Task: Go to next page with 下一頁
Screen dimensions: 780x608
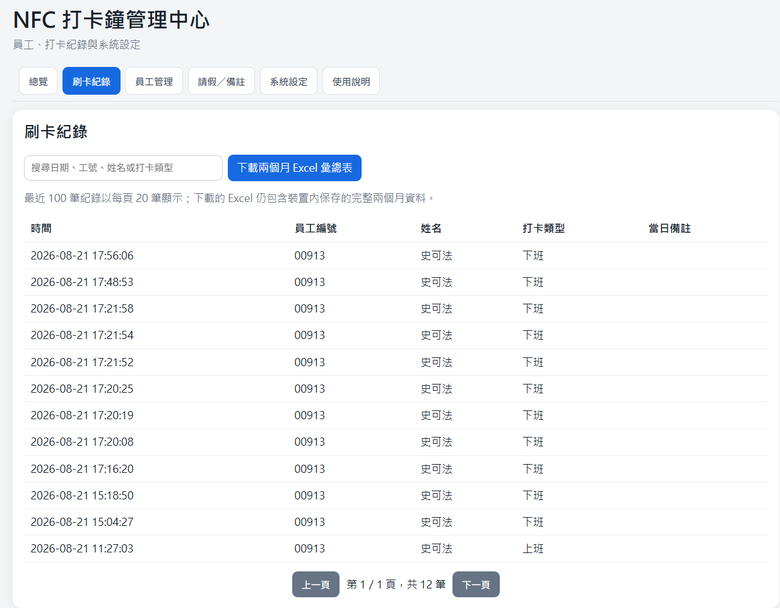Action: click(476, 584)
